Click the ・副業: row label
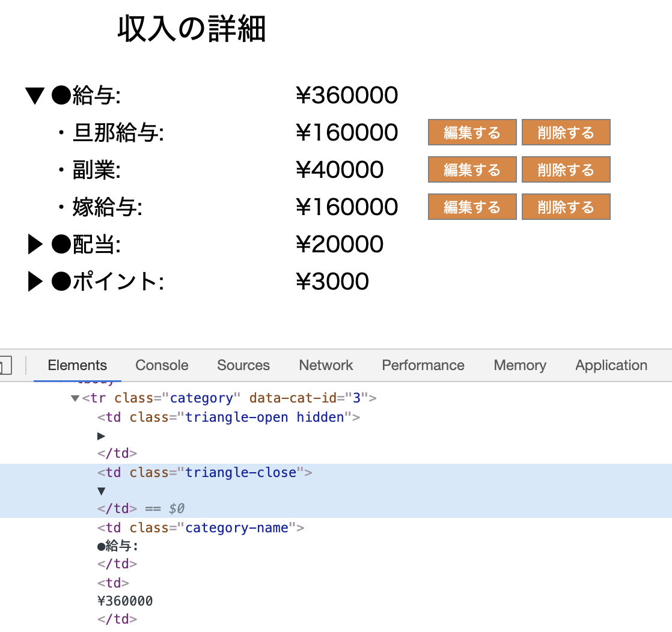The height and width of the screenshot is (632, 672). [x=90, y=169]
